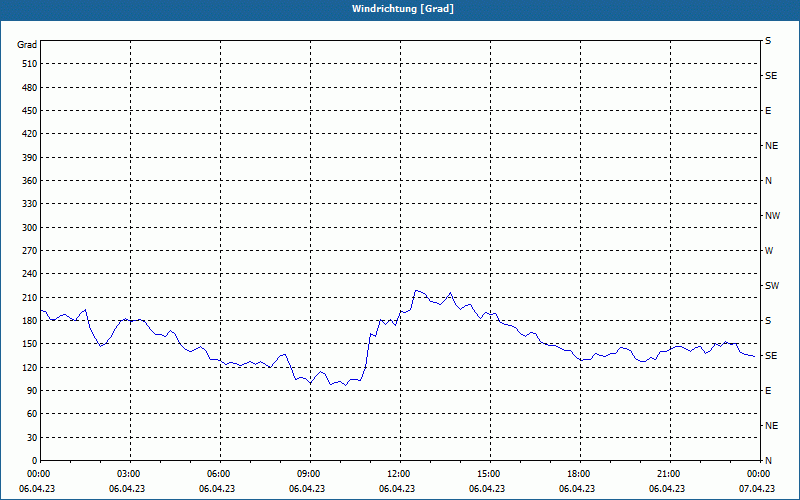Click the 150 degree axis label
This screenshot has height=500, width=800.
pyautogui.click(x=30, y=344)
